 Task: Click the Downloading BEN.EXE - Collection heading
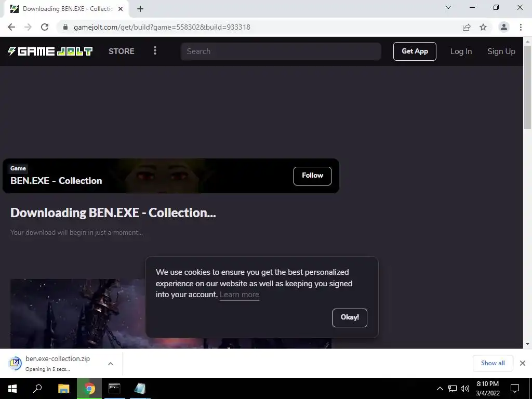[x=113, y=212]
